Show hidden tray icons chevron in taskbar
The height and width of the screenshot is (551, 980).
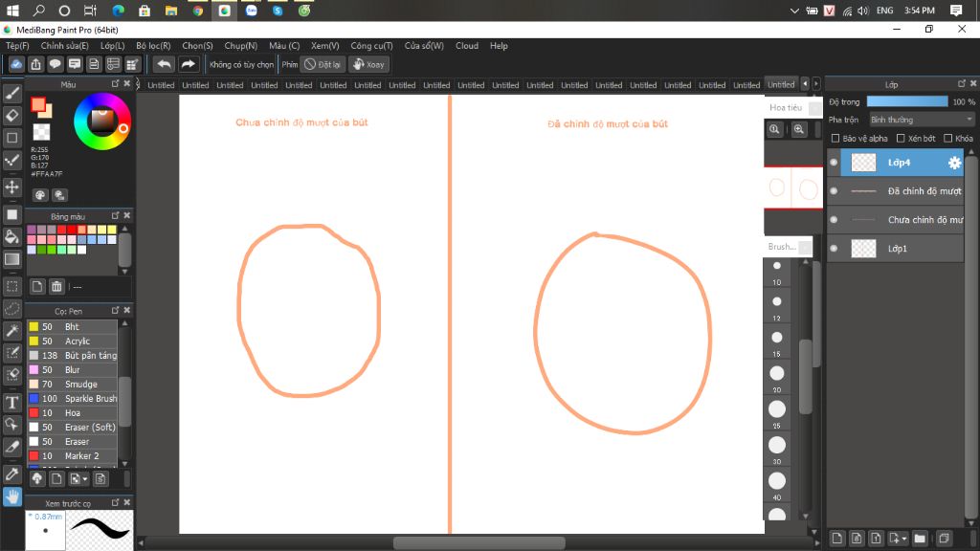[794, 11]
